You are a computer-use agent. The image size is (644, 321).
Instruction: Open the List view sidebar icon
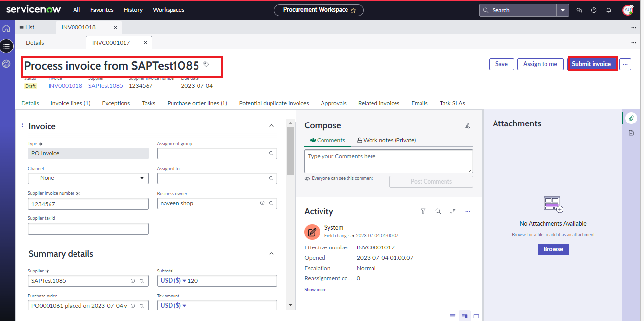[x=6, y=46]
